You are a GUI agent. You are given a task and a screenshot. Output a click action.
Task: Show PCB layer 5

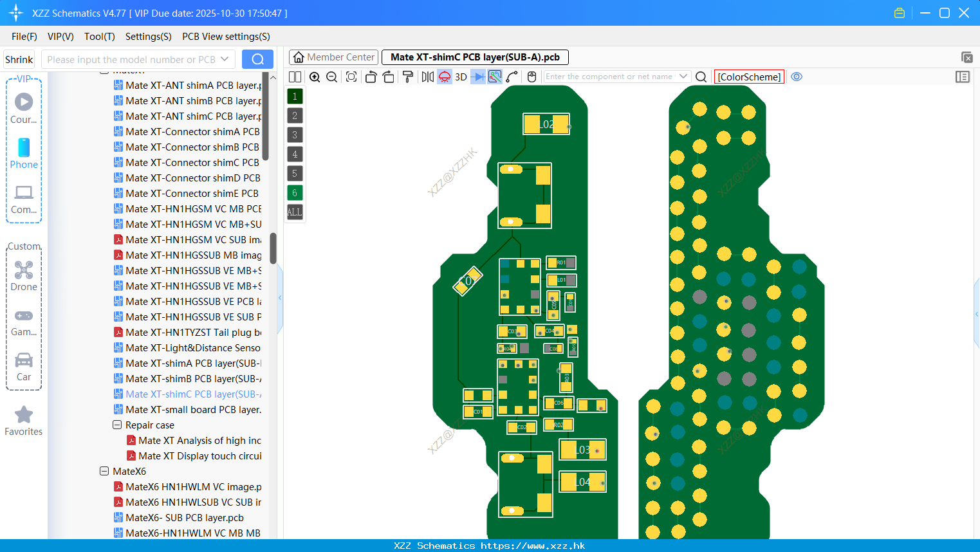pyautogui.click(x=295, y=174)
